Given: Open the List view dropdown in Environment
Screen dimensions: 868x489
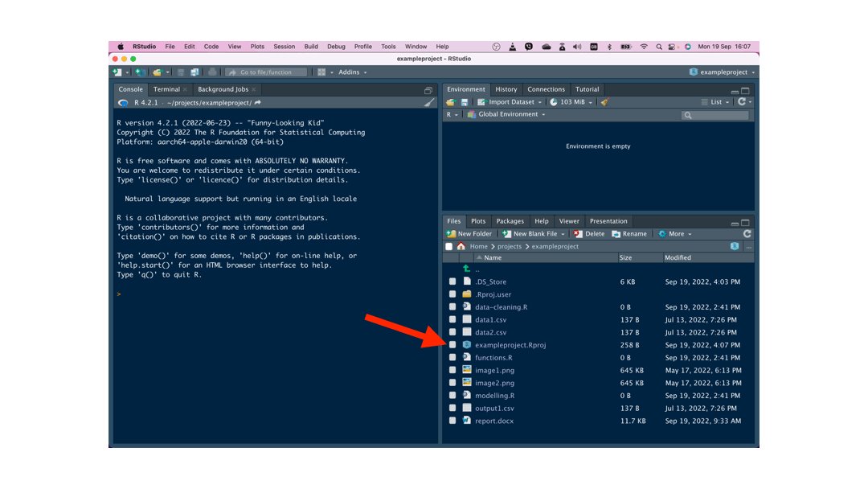Looking at the screenshot, I should pos(715,102).
